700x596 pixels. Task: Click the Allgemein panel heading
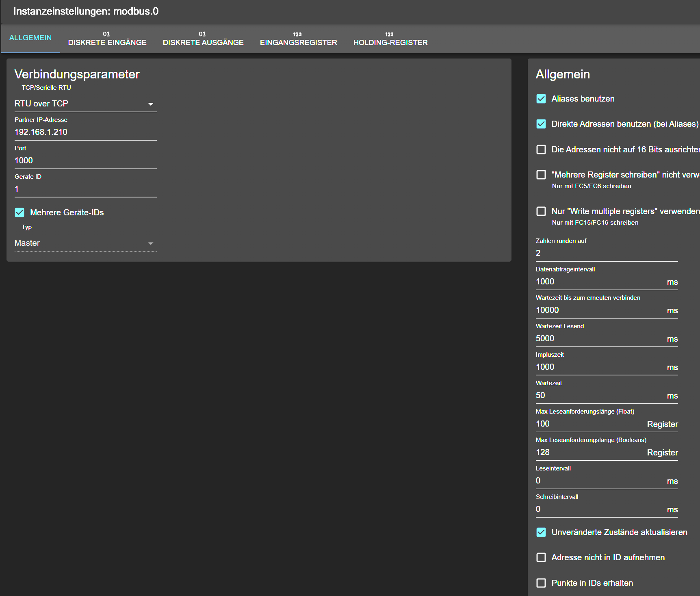coord(563,74)
